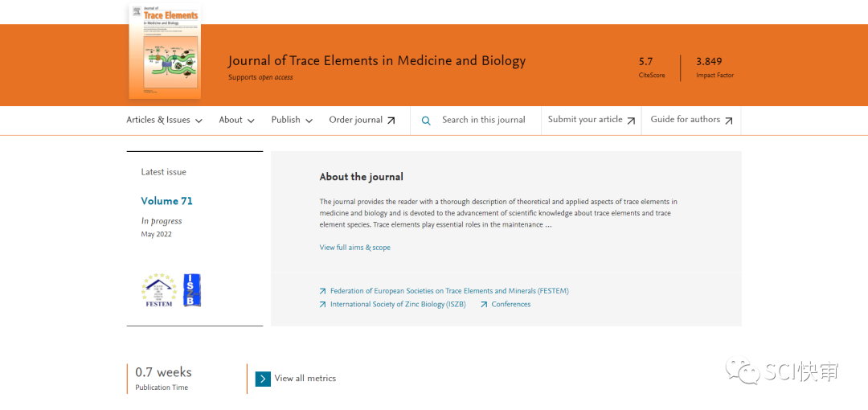
Task: Click the arrow icon beside Submit your article
Action: (x=631, y=121)
